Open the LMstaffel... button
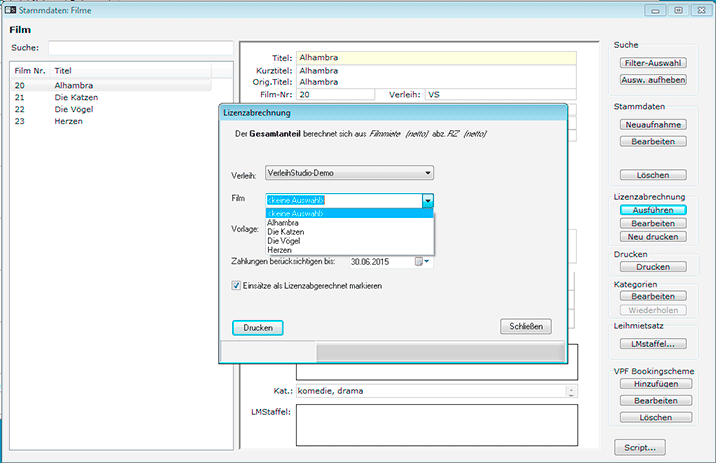 (653, 343)
